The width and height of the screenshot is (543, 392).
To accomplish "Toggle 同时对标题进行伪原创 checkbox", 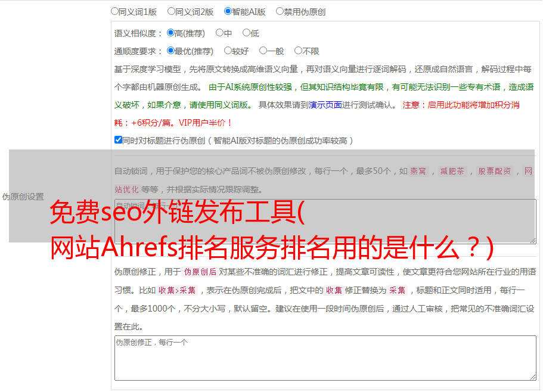I will click(118, 140).
